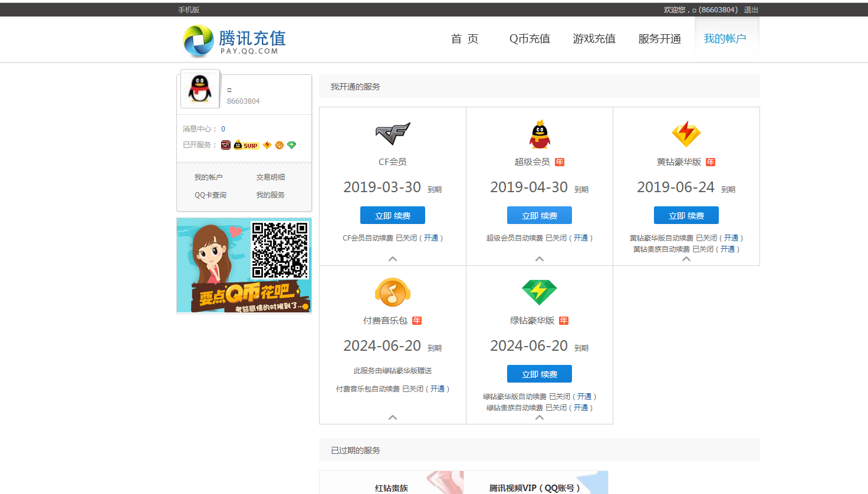
Task: Click the QR code on the banner
Action: pyautogui.click(x=280, y=250)
